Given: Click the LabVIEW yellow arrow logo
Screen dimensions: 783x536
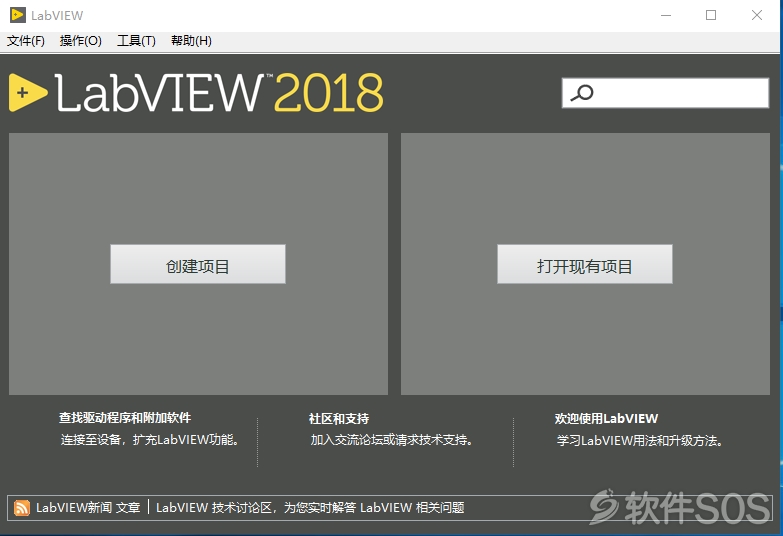Looking at the screenshot, I should coord(28,92).
